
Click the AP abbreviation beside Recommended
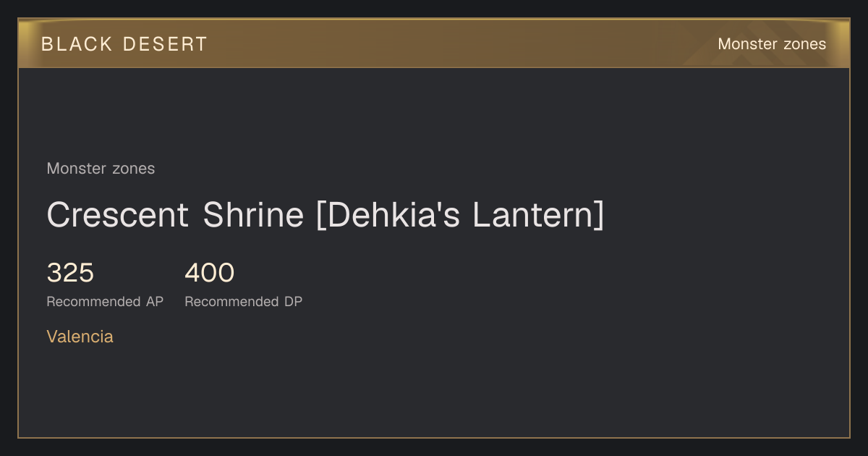pos(154,302)
